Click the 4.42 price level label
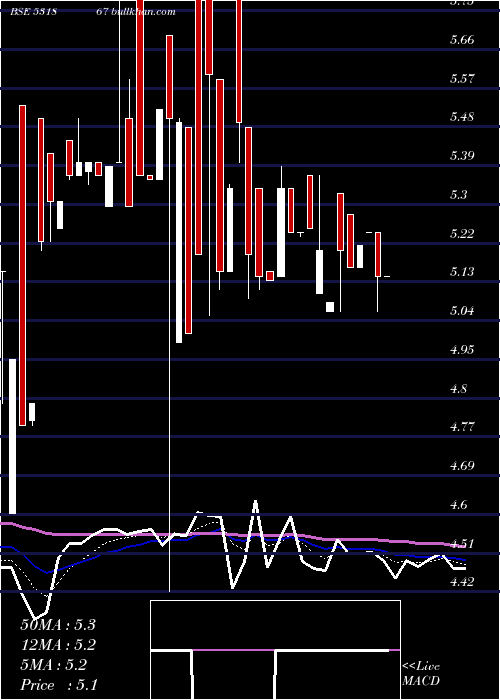Screen dimensions: 500x700 pyautogui.click(x=462, y=581)
